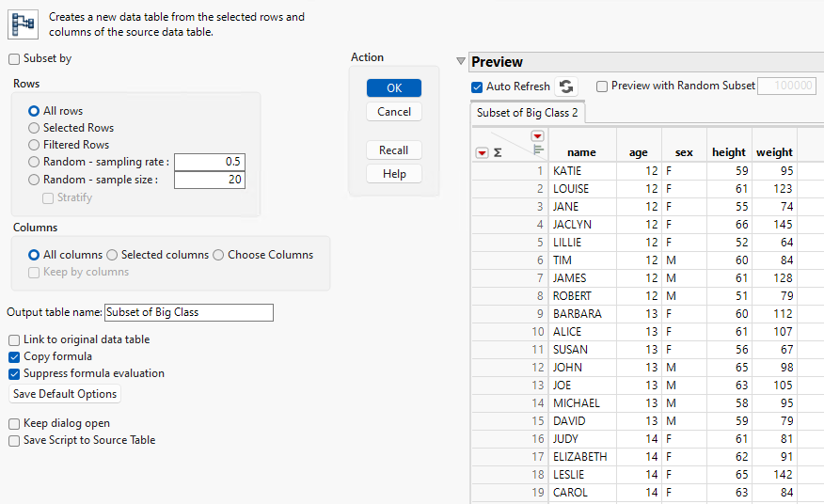Viewport: 824px width, 504px height.
Task: Click Save Default Options button
Action: point(65,394)
